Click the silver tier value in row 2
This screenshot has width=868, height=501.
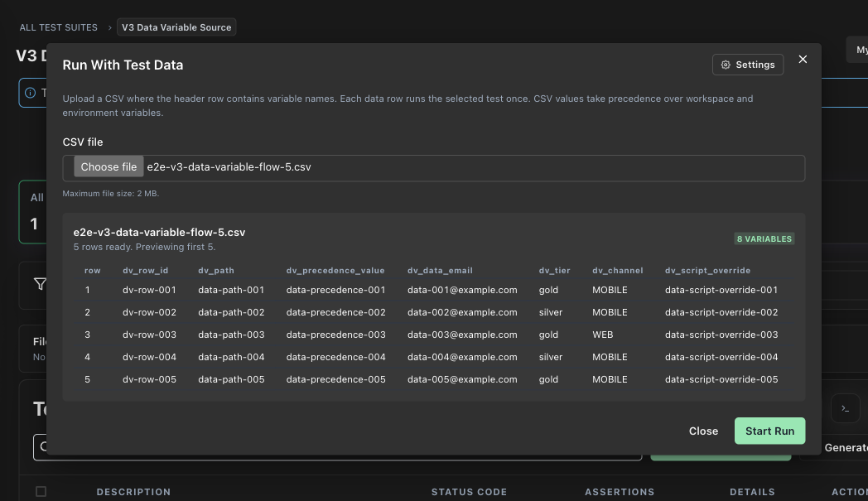pyautogui.click(x=550, y=312)
